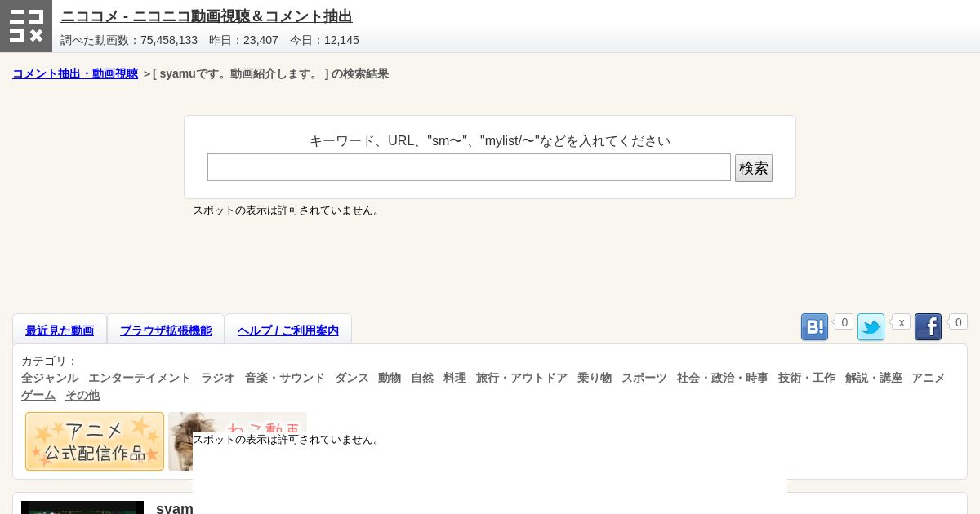Image resolution: width=980 pixels, height=514 pixels.
Task: Click 調べた動画数 75,458,133 stat text
Action: [x=129, y=40]
